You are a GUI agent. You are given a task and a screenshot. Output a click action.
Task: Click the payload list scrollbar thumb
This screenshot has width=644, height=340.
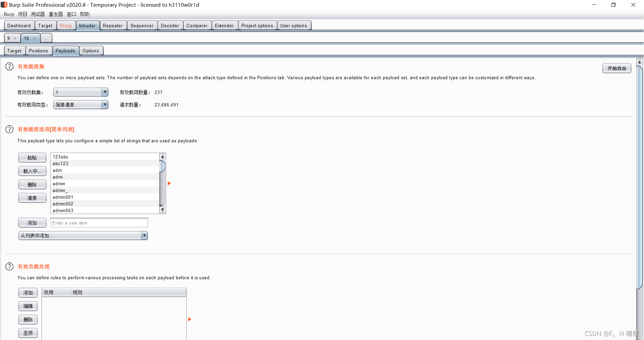pyautogui.click(x=163, y=166)
